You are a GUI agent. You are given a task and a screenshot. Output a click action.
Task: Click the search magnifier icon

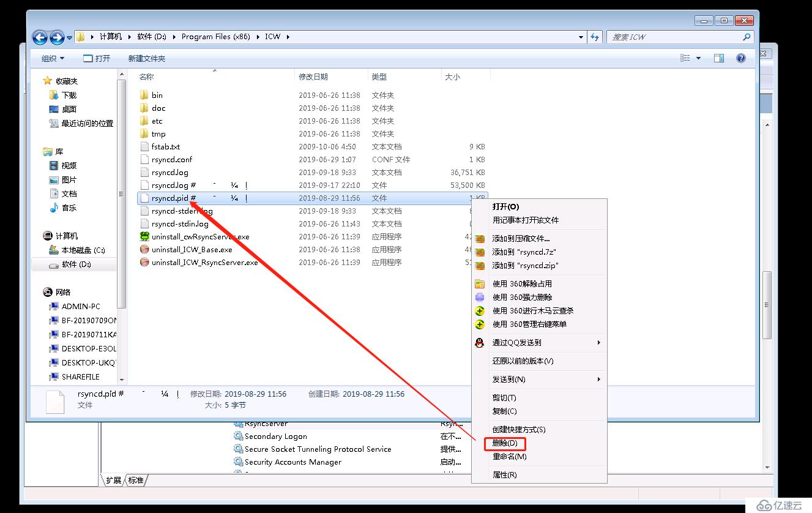[x=747, y=37]
